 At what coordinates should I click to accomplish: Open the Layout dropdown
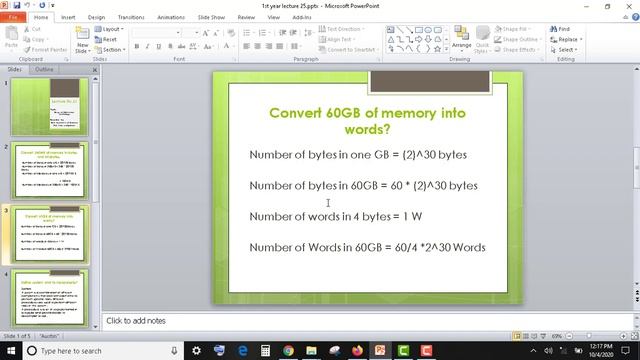109,29
